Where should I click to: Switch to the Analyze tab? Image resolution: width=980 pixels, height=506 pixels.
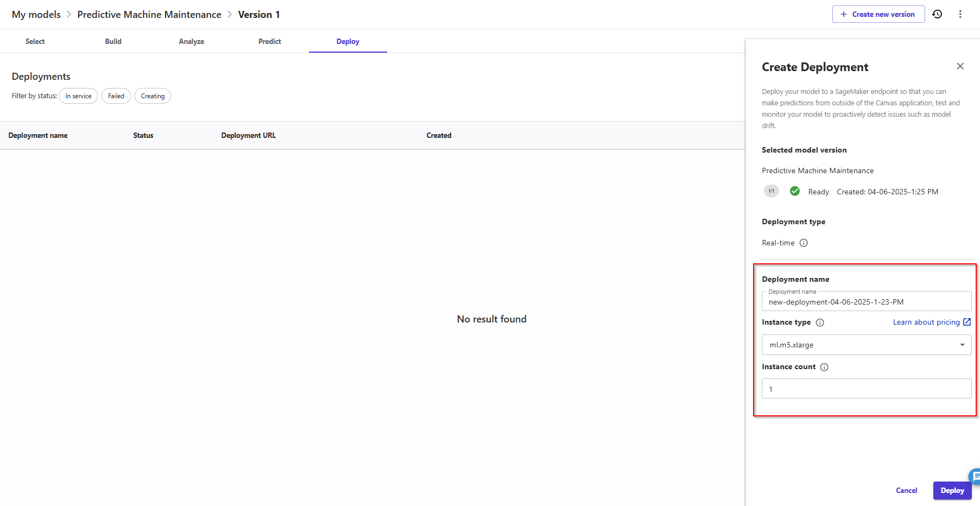[192, 41]
